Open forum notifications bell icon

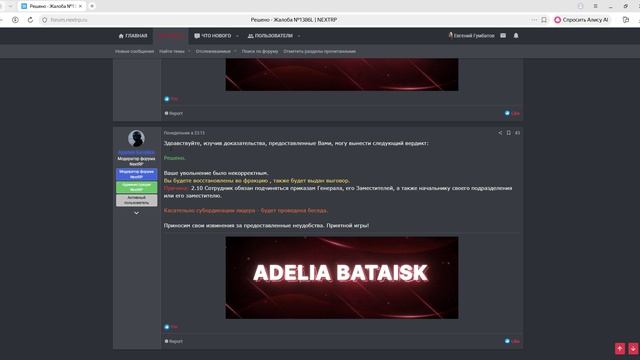516,36
